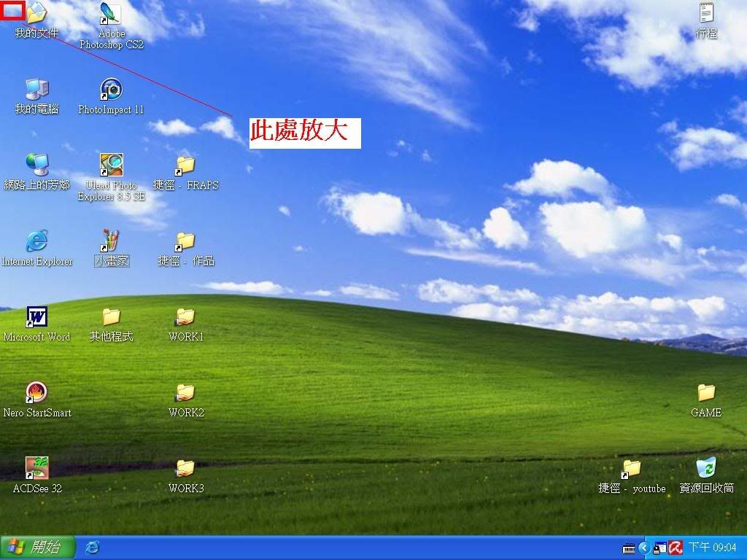Select the Adobe Photoshop CS2 desktop shortcut

(111, 15)
